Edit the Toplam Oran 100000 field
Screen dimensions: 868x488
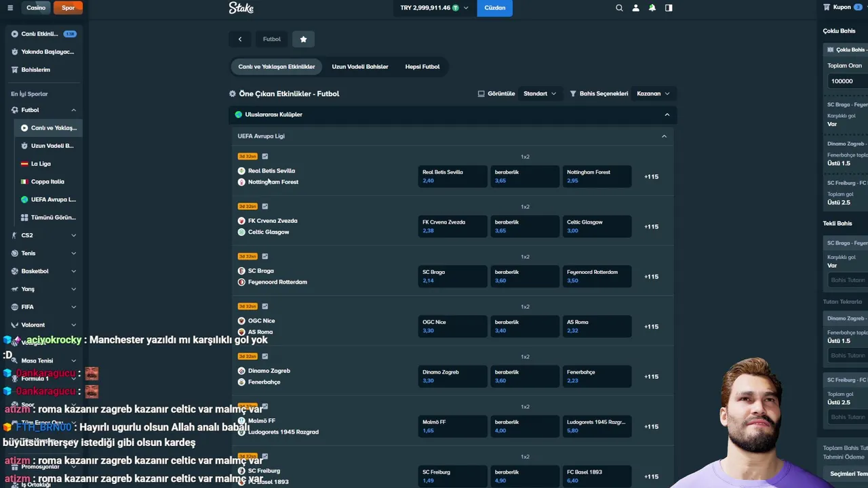848,81
